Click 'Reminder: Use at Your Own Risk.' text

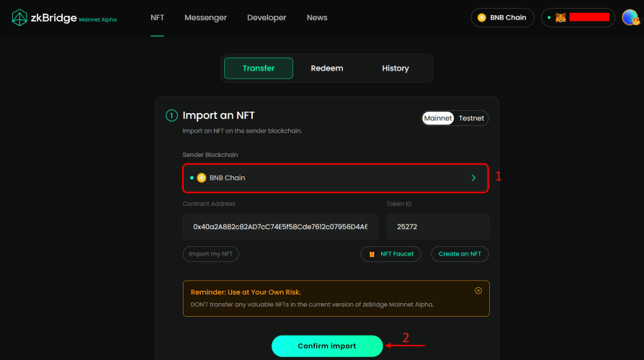click(x=246, y=292)
